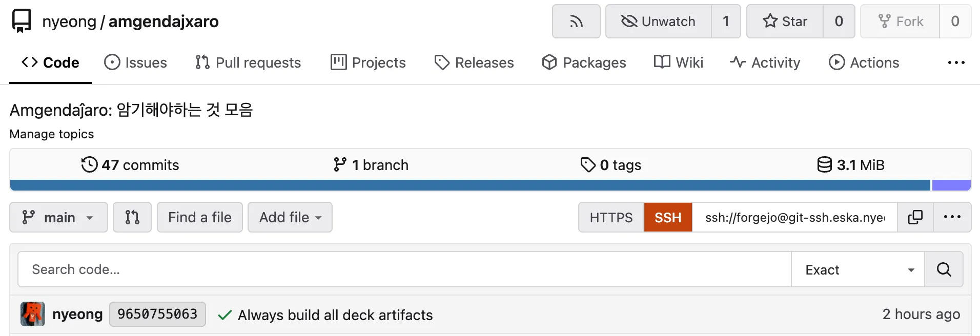This screenshot has height=336, width=980.
Task: Open more clone options ellipsis
Action: (952, 217)
